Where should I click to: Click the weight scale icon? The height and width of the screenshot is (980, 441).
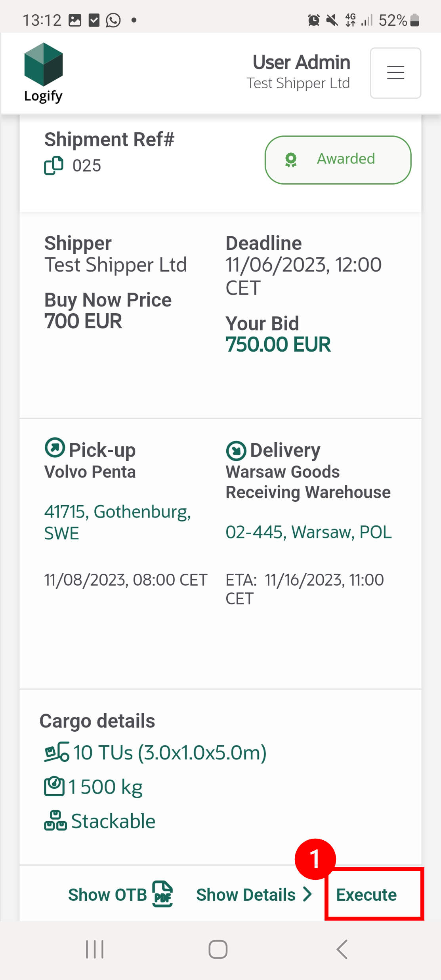pyautogui.click(x=54, y=786)
